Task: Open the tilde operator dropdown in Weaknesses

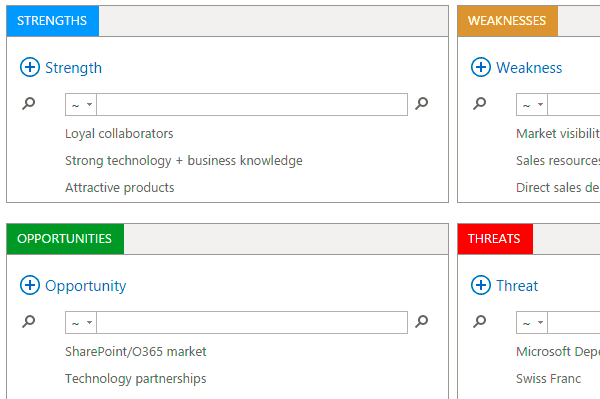Action: point(532,104)
